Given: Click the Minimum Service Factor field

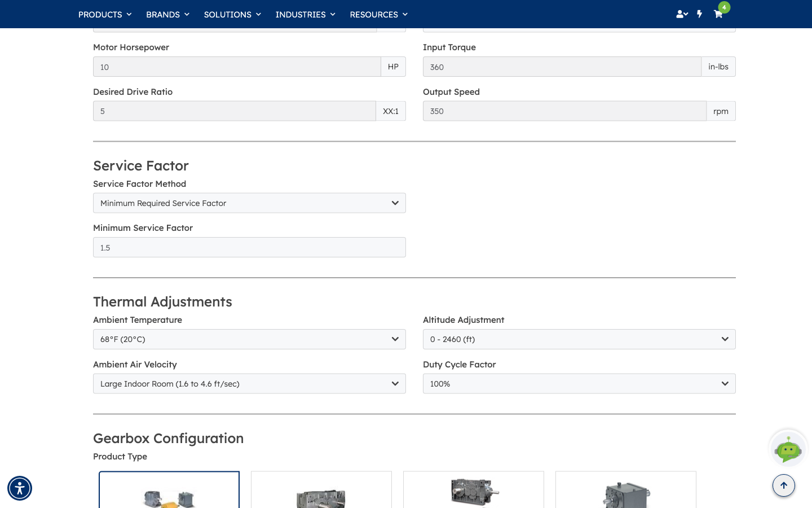Looking at the screenshot, I should point(249,247).
